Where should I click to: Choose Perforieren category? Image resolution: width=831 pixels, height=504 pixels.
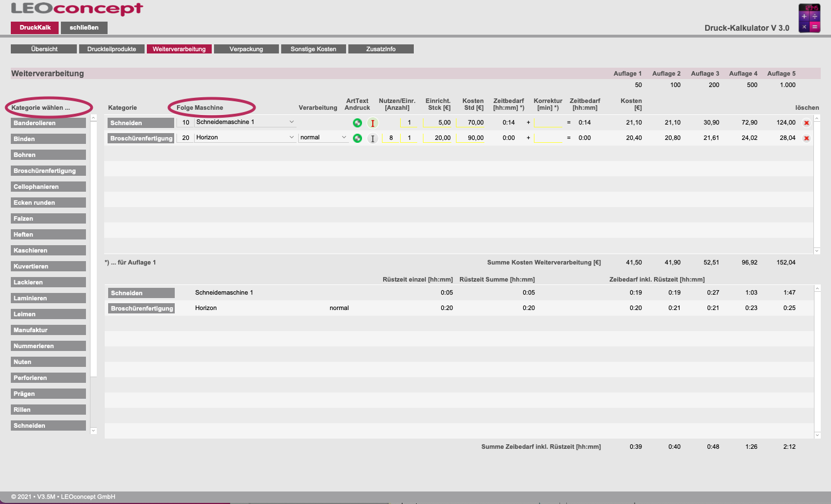point(48,378)
